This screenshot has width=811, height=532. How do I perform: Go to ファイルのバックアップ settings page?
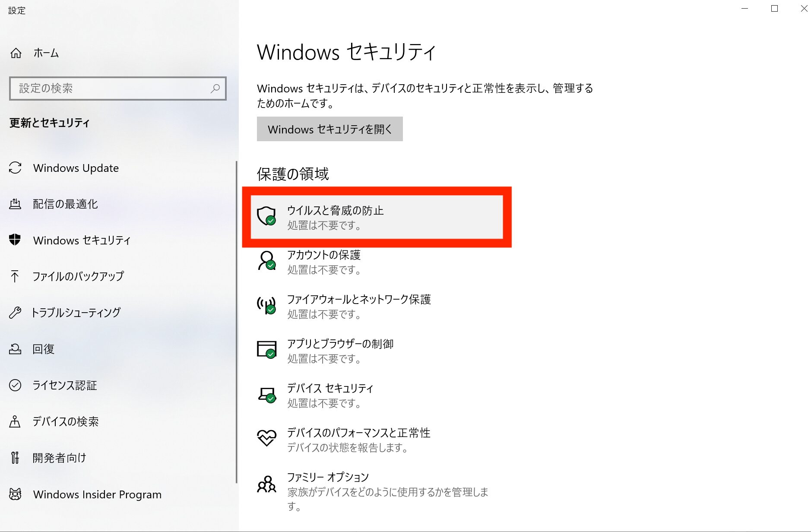[78, 276]
